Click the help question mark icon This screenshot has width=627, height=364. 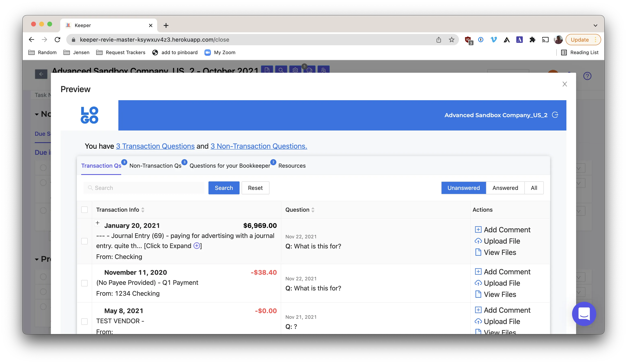[587, 76]
